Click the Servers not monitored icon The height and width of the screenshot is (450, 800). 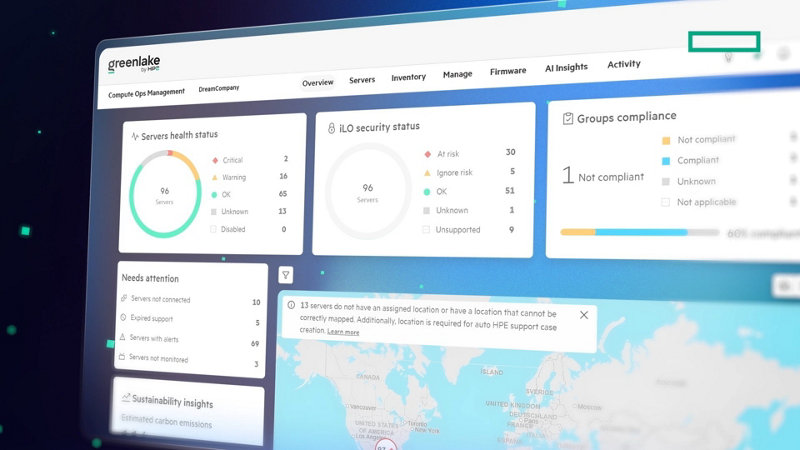[122, 357]
